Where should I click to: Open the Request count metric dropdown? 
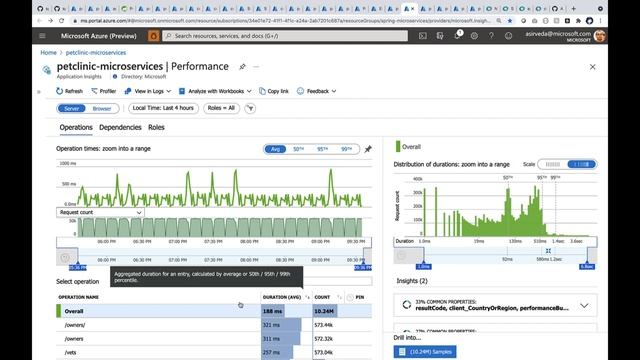tap(100, 212)
